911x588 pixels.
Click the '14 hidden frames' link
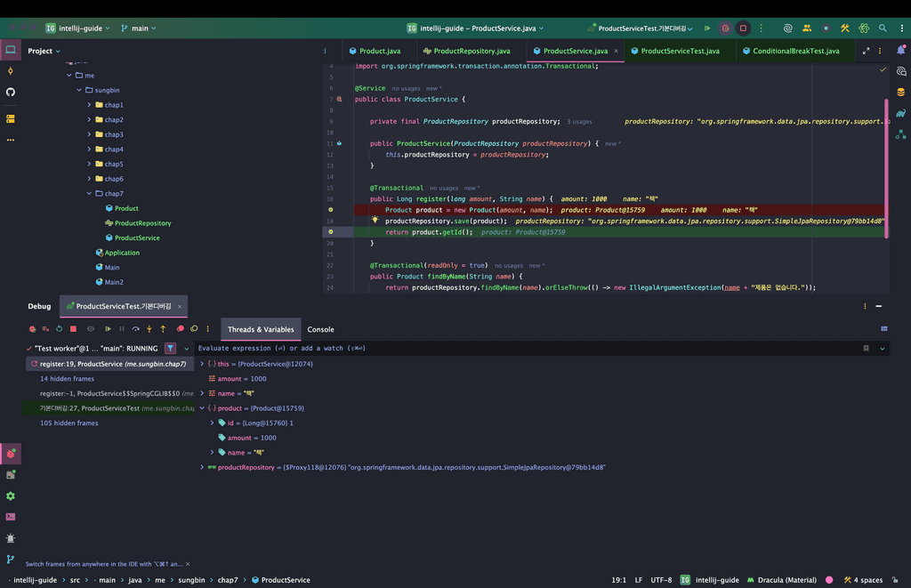tap(67, 379)
